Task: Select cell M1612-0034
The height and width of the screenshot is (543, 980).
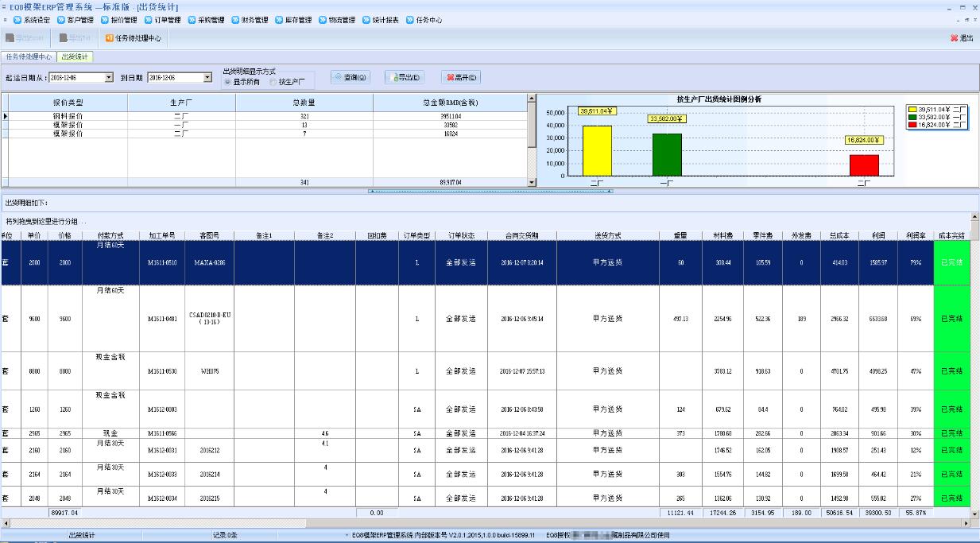Action: click(162, 498)
